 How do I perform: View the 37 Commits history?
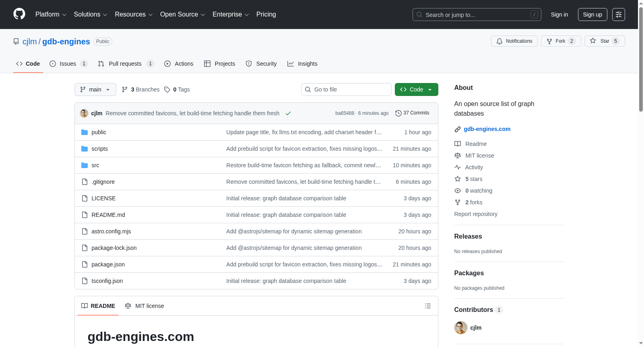tap(412, 113)
